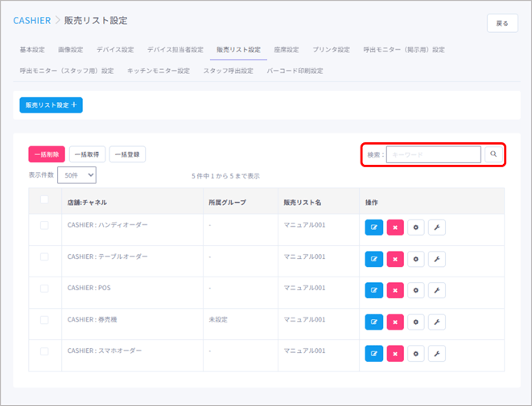Click edit icon for ハンディオーダー row
This screenshot has height=406, width=532.
click(374, 228)
